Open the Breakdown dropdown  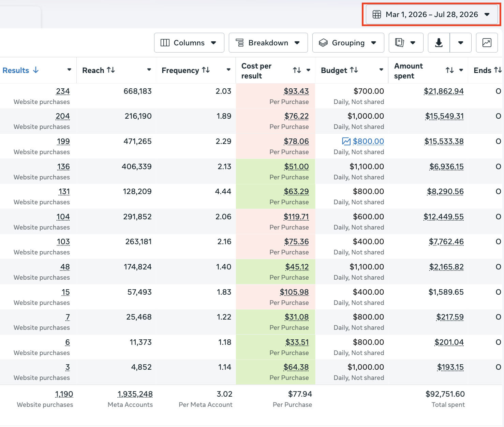[268, 43]
